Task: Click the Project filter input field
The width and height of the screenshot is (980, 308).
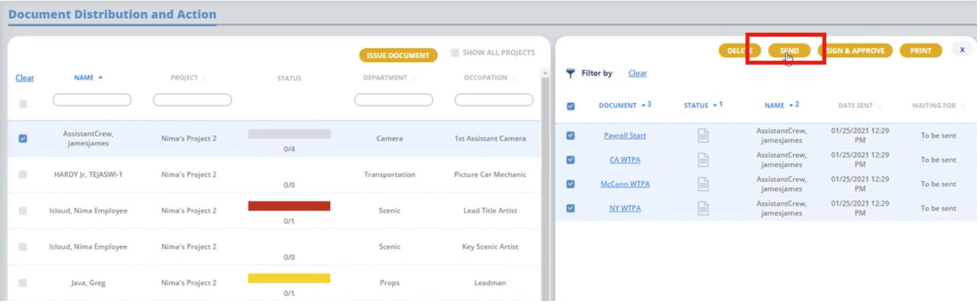Action: 192,100
